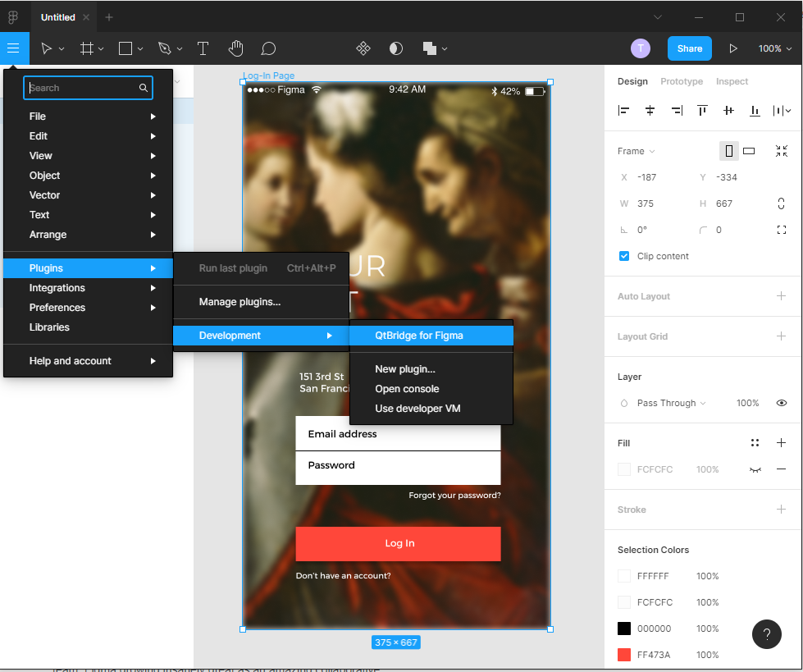Screen dimensions: 803x672
Task: Open the zoom 100% dropdown
Action: pyautogui.click(x=775, y=48)
